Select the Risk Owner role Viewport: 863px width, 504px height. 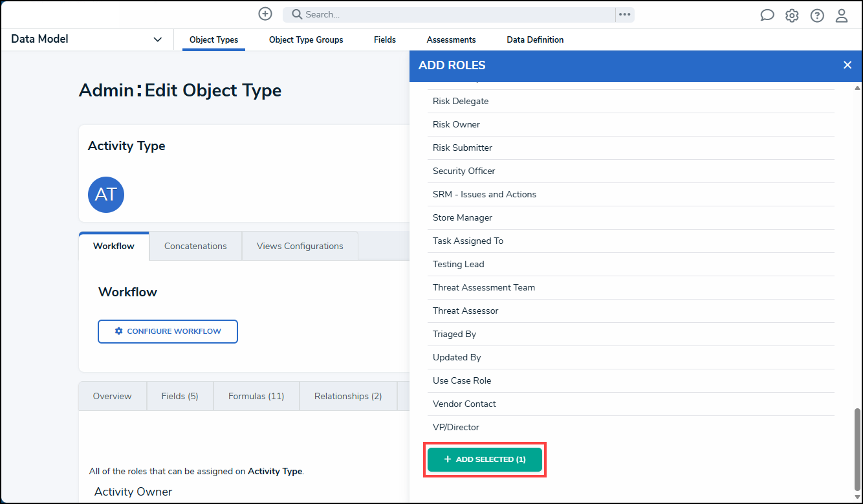(456, 124)
